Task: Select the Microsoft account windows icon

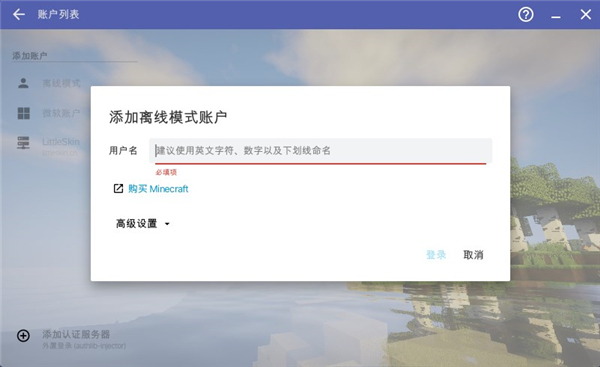Action: point(23,113)
